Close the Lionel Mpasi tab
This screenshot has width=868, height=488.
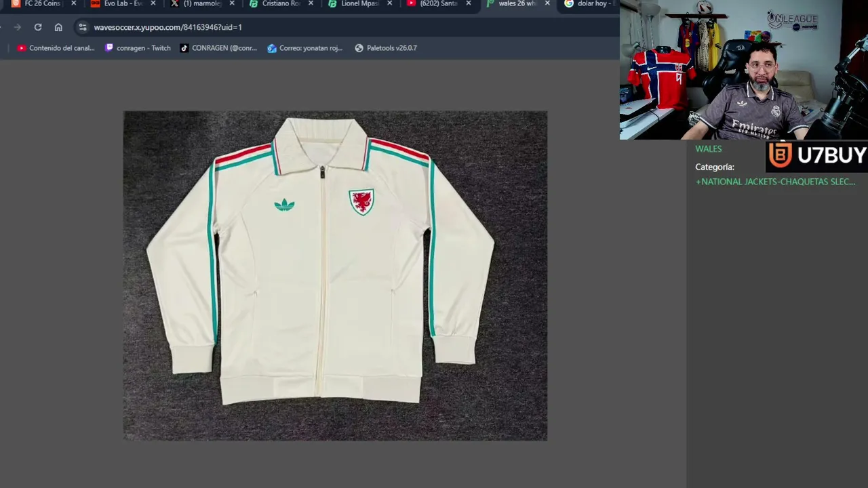(x=390, y=3)
